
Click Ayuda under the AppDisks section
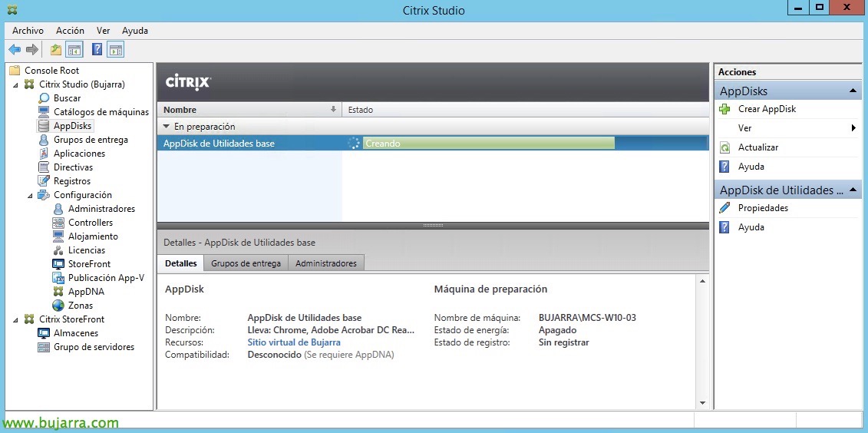[751, 167]
